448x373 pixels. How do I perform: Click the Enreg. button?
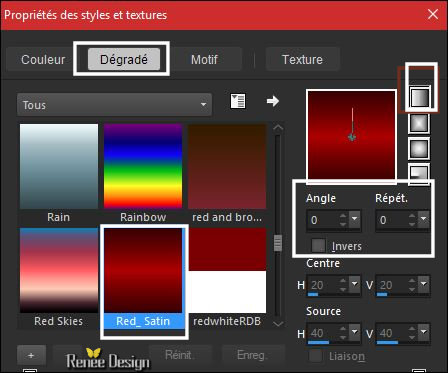pyautogui.click(x=252, y=355)
